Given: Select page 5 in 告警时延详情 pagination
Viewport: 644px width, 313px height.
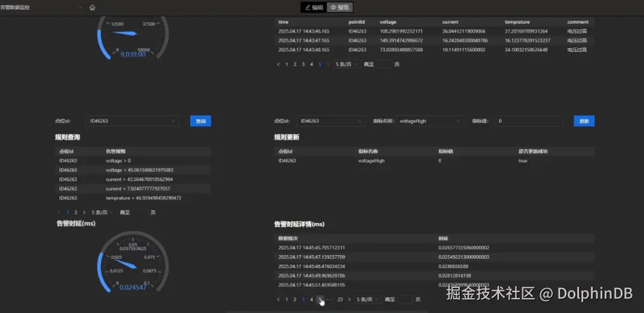Looking at the screenshot, I should [x=320, y=299].
